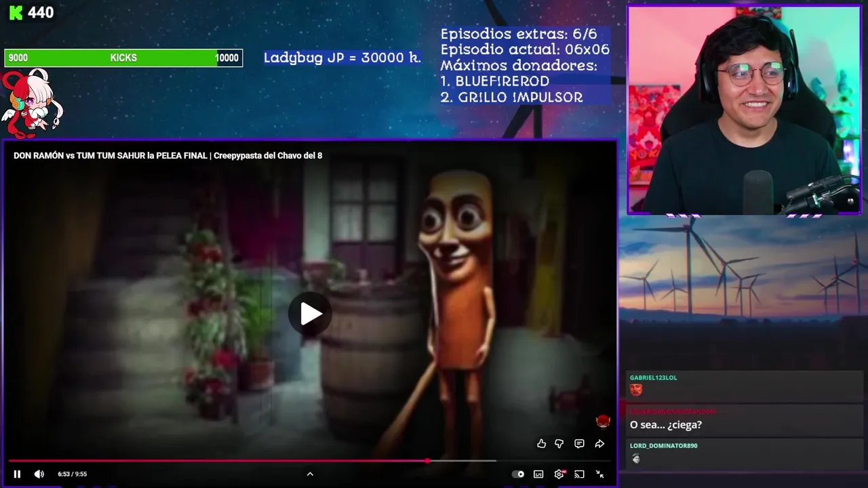The height and width of the screenshot is (488, 868).
Task: Click the 10000 goal value
Action: tap(227, 58)
